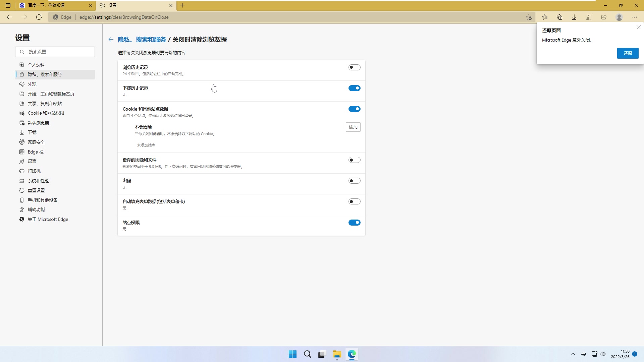The image size is (644, 362).
Task: Enable 浏览历史记录 toggle
Action: [354, 67]
